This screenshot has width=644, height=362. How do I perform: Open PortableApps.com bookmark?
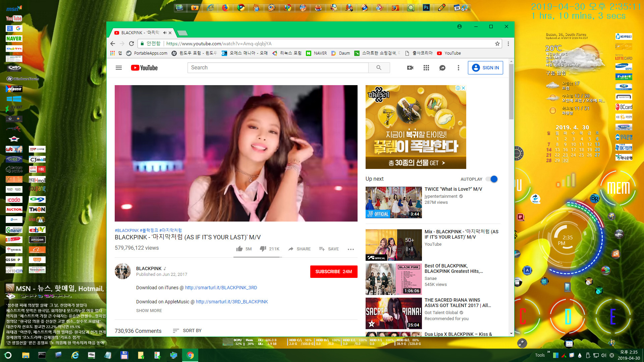point(147,53)
